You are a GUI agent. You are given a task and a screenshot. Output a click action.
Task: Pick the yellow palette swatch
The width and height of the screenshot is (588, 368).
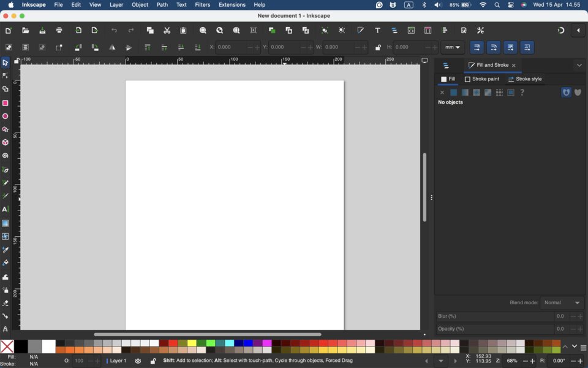[192, 343]
